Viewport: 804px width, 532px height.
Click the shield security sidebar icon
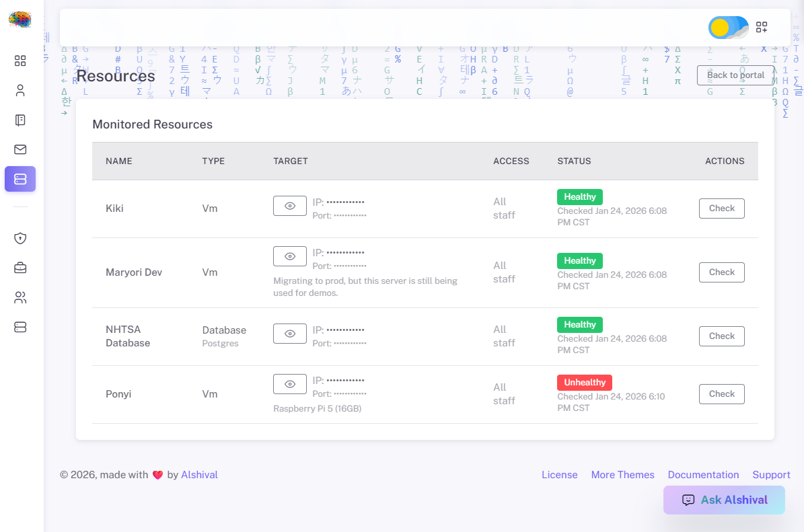(20, 238)
